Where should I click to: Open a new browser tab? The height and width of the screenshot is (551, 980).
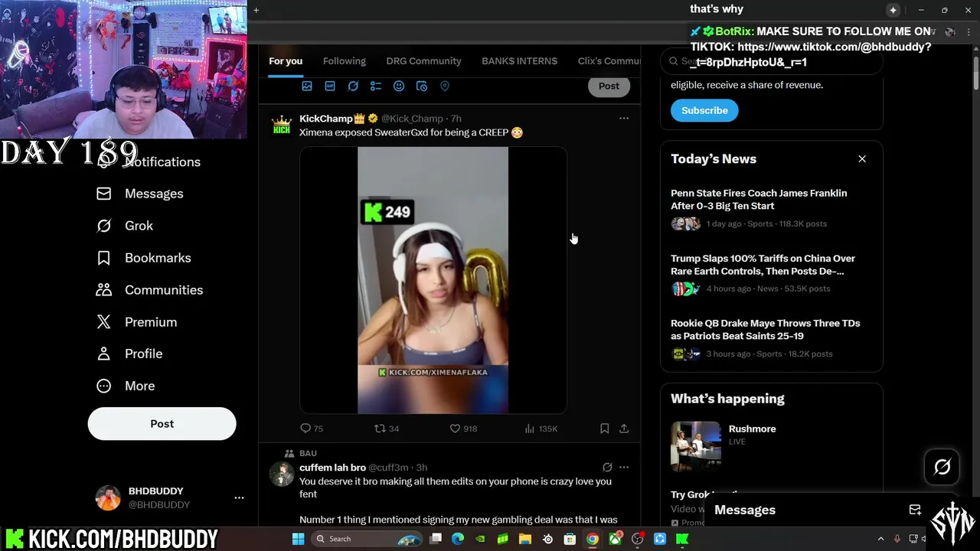pos(256,10)
